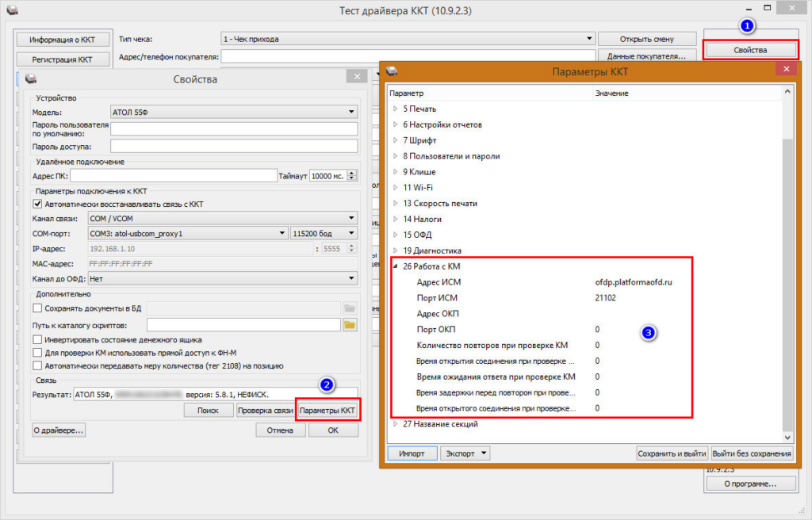Click folder icon next to script catalog path
Viewport: 812px width, 520px height.
tap(350, 325)
